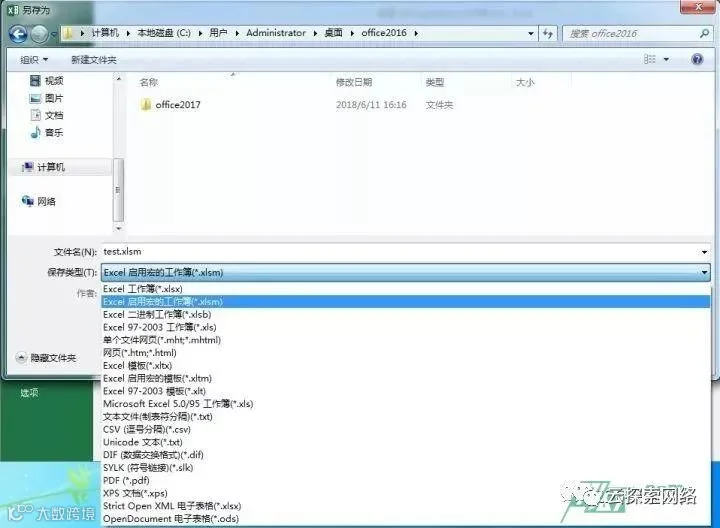The width and height of the screenshot is (720, 528).
Task: Click 选项 in Excel backstage behind dialog
Action: click(x=29, y=393)
